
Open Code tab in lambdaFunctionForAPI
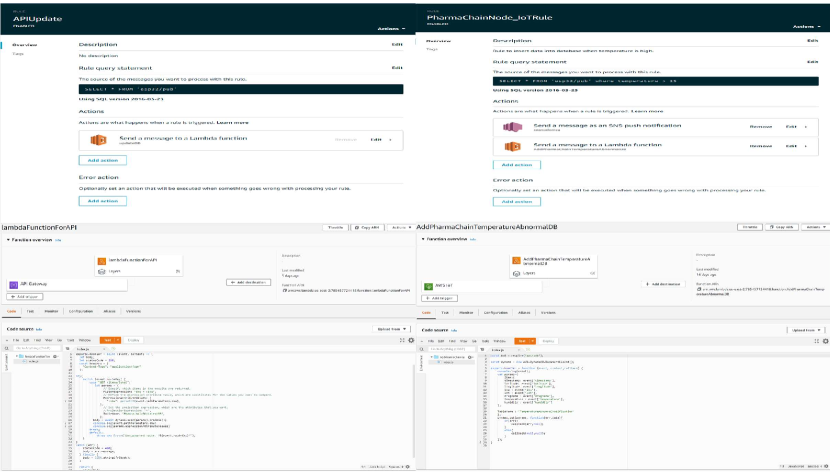coord(11,311)
